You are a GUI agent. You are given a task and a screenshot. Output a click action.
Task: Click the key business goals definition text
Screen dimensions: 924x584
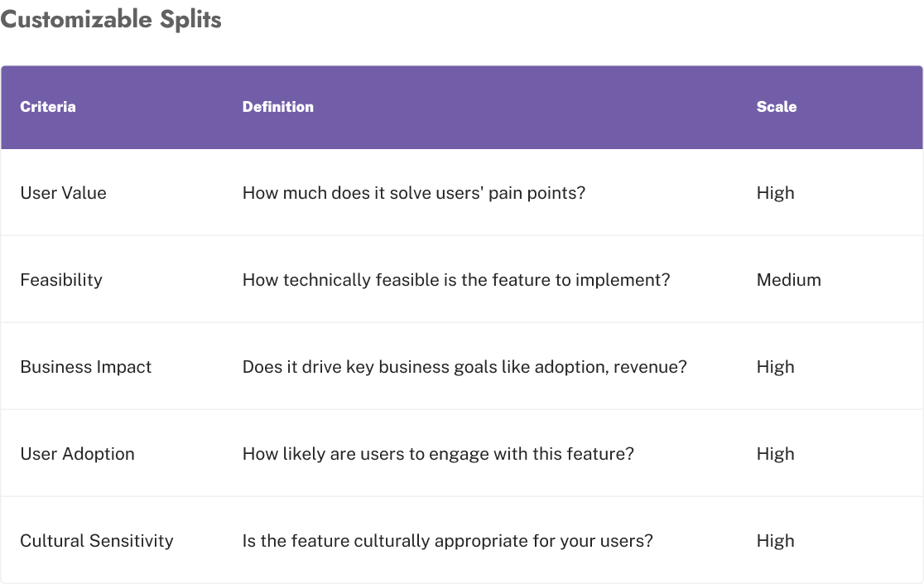tap(464, 367)
